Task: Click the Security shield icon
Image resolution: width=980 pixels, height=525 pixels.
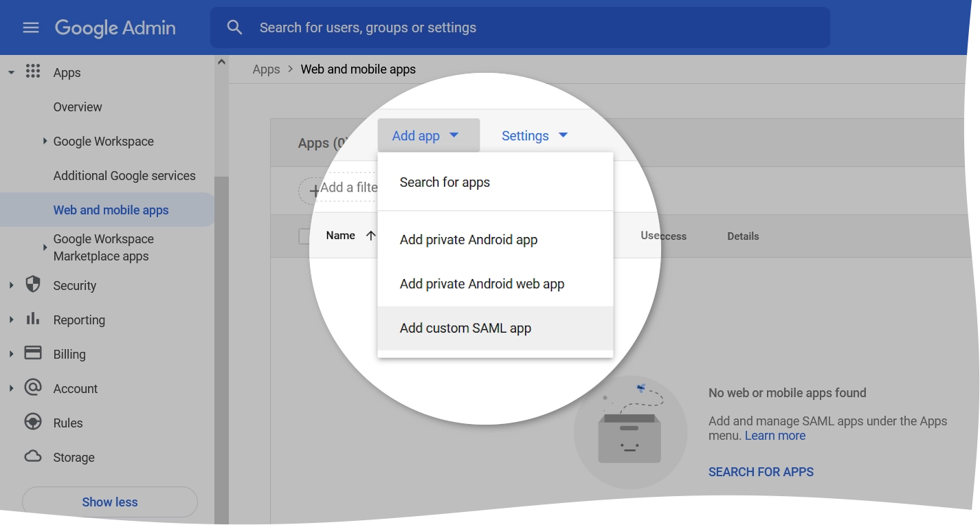Action: coord(33,284)
